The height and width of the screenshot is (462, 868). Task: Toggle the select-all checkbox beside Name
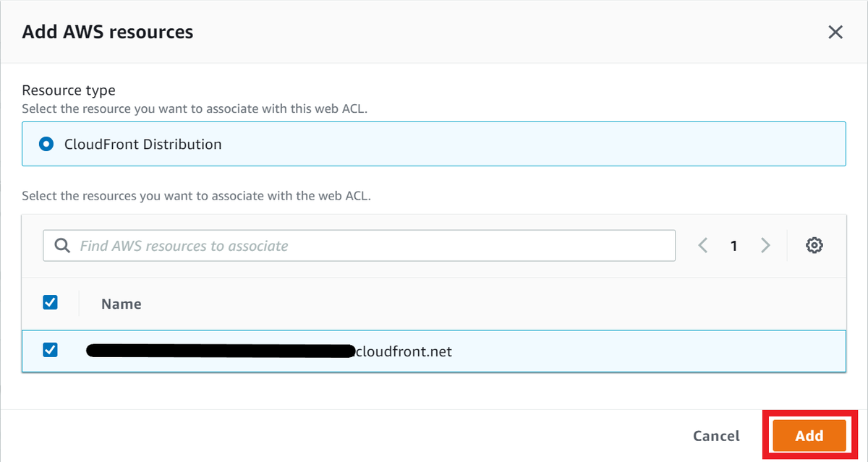click(51, 302)
